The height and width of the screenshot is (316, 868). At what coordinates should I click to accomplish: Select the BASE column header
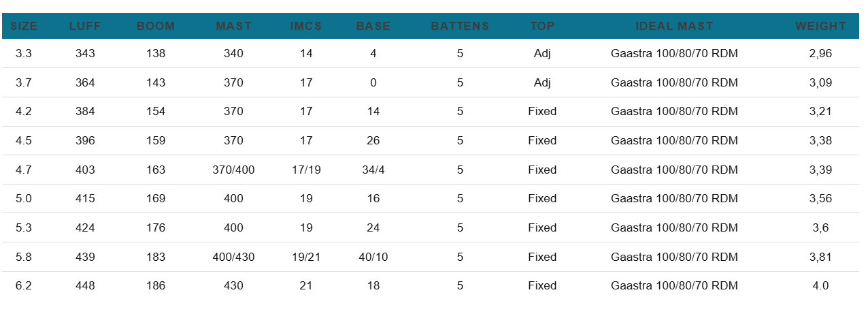[x=373, y=27]
